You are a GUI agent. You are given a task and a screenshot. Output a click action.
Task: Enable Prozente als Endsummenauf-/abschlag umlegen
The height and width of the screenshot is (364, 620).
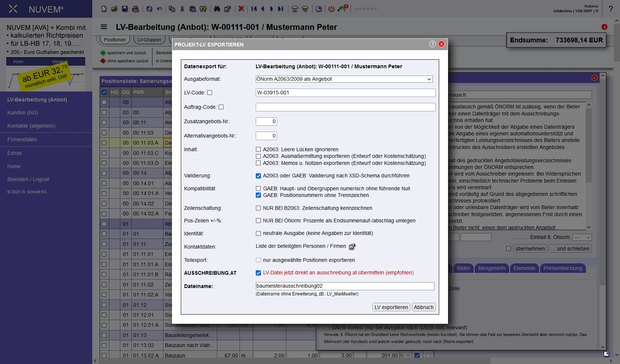click(x=258, y=221)
